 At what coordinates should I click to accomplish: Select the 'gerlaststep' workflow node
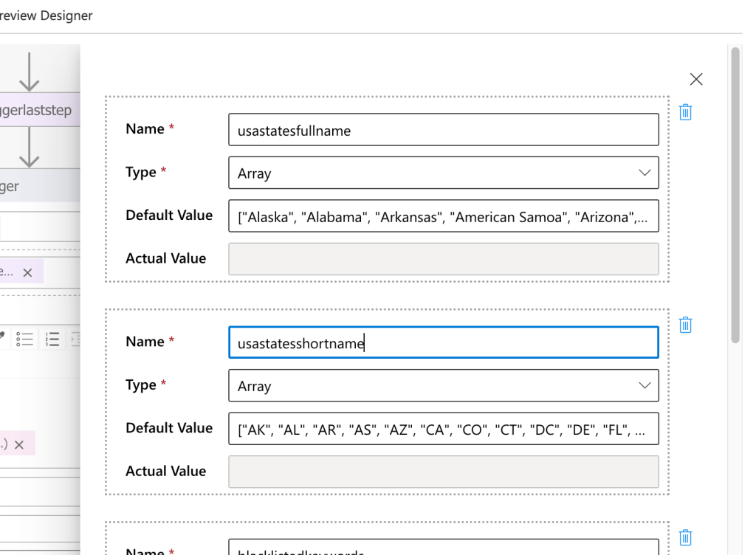[x=40, y=110]
